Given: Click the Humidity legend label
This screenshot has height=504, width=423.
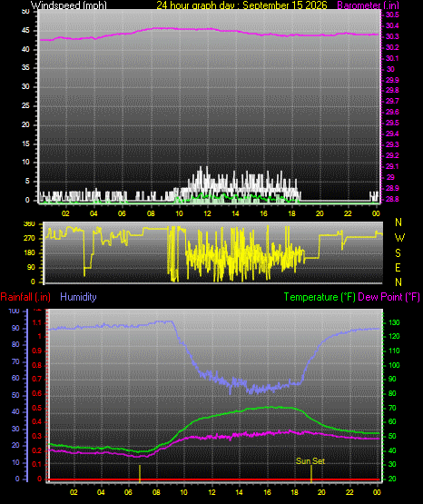Looking at the screenshot, I should tap(78, 297).
